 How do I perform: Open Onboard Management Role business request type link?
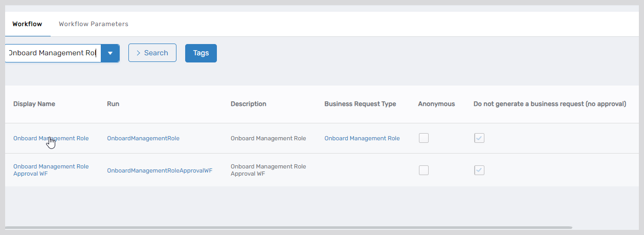click(x=362, y=138)
